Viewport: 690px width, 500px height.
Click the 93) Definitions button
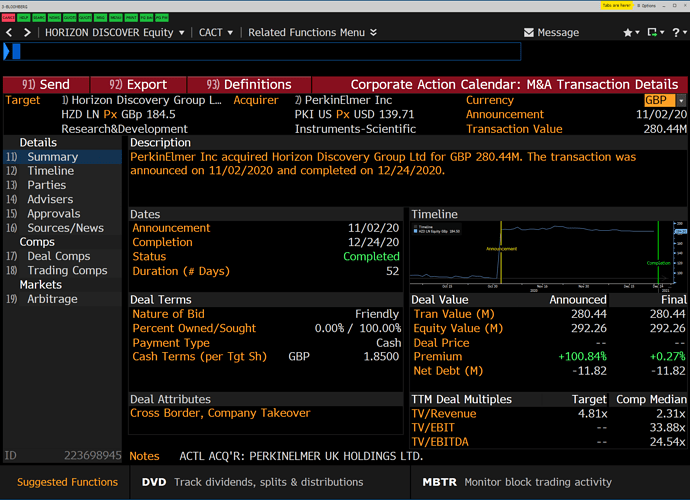coord(249,85)
